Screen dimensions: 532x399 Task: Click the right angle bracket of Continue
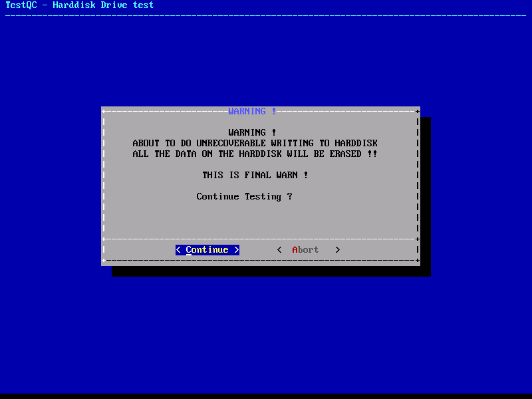click(236, 250)
